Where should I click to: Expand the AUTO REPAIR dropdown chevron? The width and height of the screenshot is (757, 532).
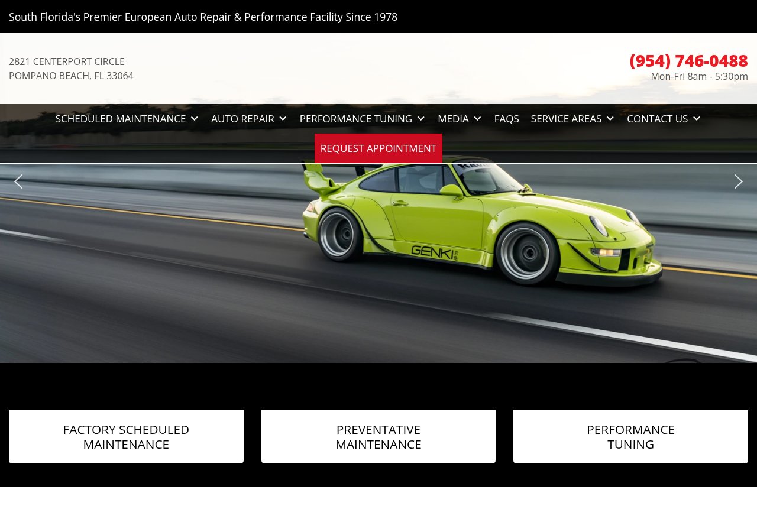283,118
